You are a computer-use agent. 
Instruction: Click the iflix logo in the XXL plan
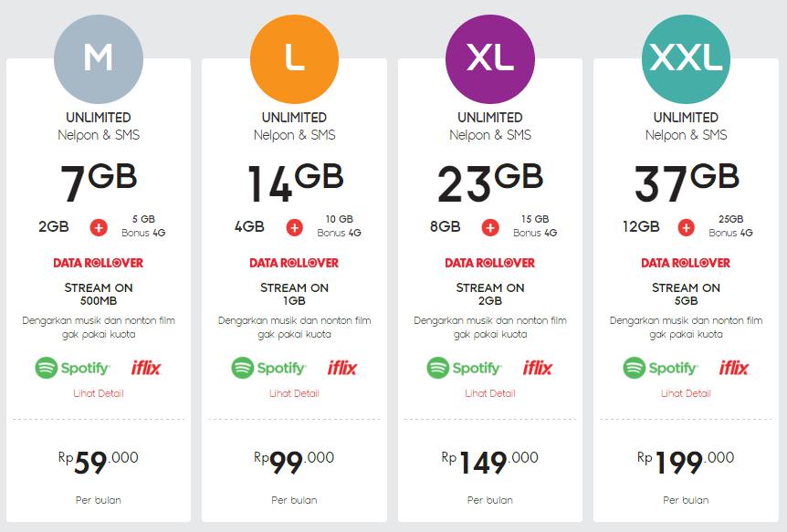coord(734,368)
